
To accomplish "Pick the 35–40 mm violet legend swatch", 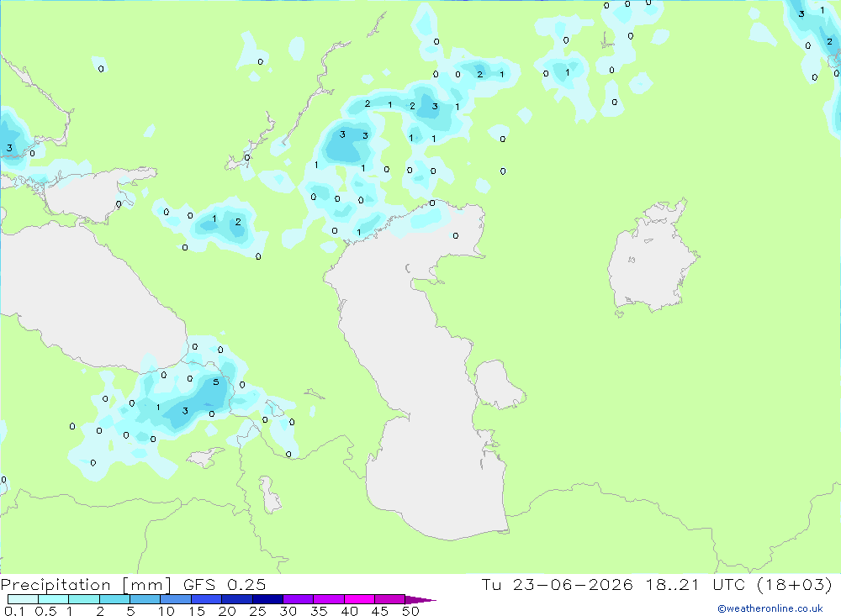I will [x=329, y=599].
